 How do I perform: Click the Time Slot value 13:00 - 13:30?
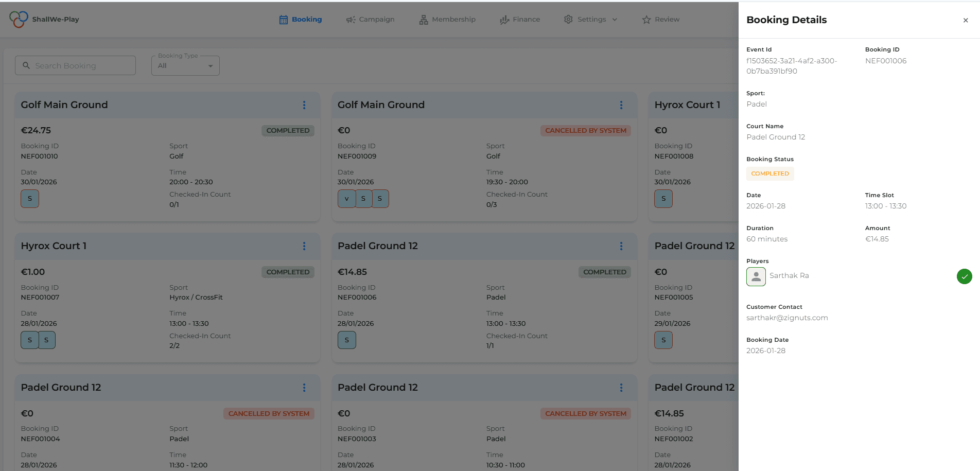click(x=886, y=206)
